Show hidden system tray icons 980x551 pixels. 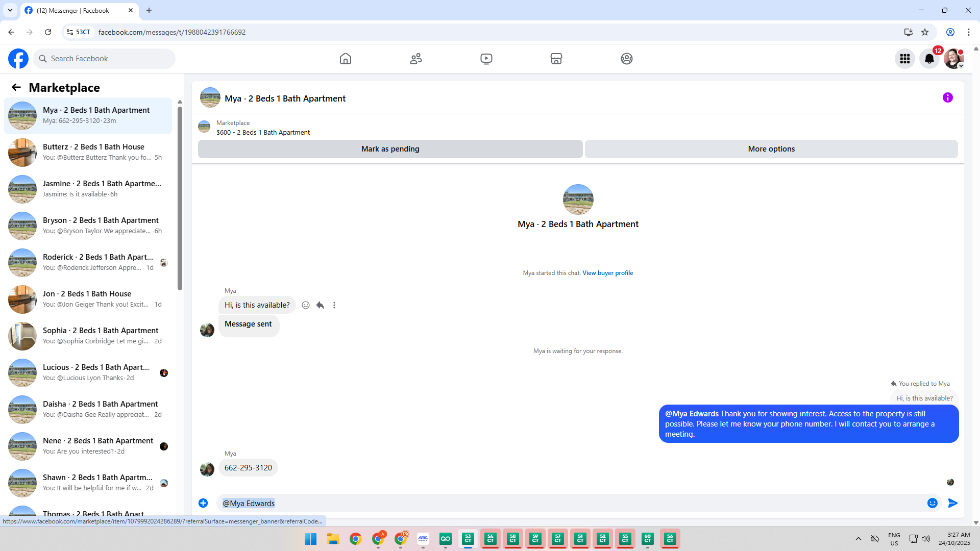(859, 539)
